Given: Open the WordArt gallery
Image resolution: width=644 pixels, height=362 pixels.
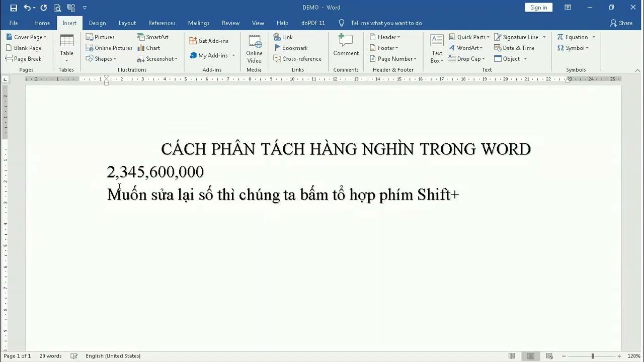Looking at the screenshot, I should tap(465, 48).
